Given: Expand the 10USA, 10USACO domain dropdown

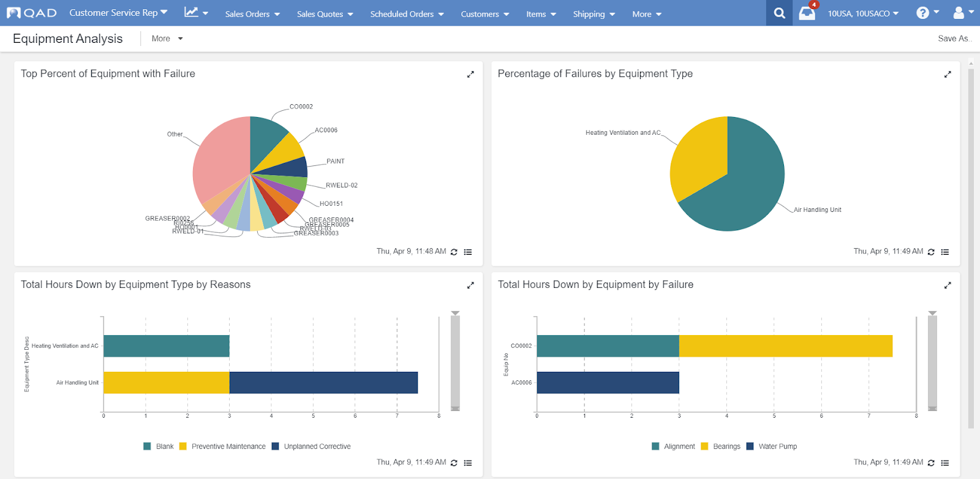Looking at the screenshot, I should pyautogui.click(x=863, y=13).
